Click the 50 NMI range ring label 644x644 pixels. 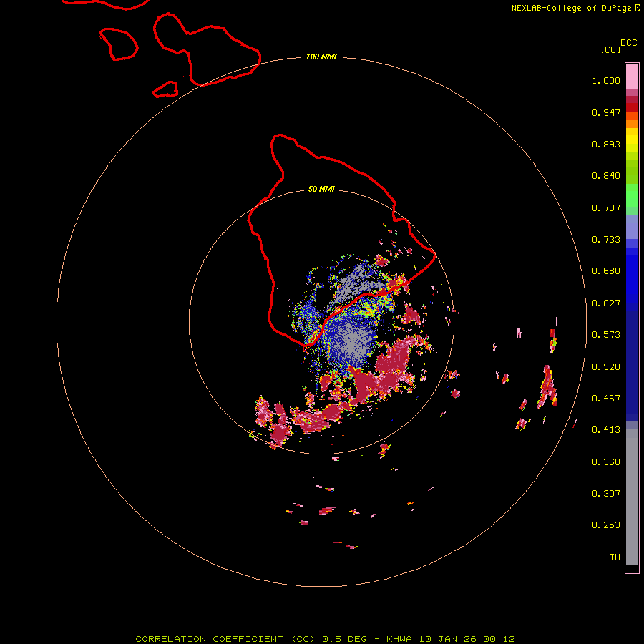click(321, 190)
